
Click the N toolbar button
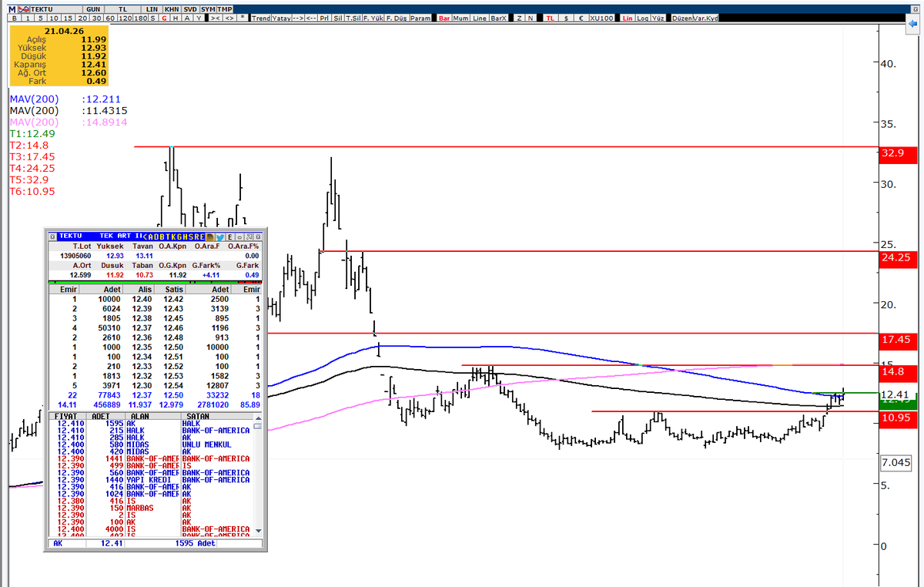pyautogui.click(x=530, y=18)
